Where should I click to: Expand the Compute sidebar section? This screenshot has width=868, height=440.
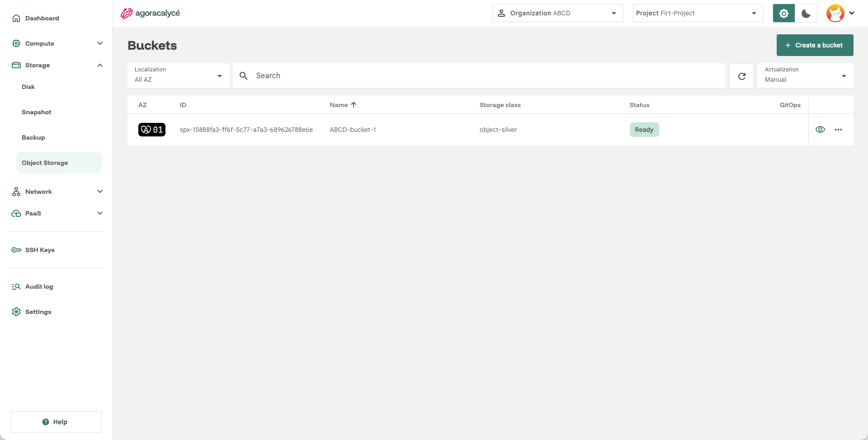56,43
